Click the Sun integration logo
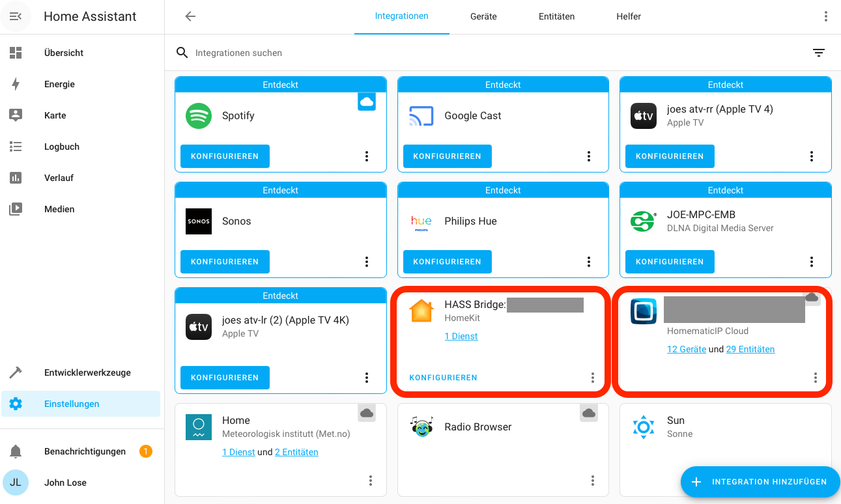This screenshot has height=504, width=841. point(644,427)
